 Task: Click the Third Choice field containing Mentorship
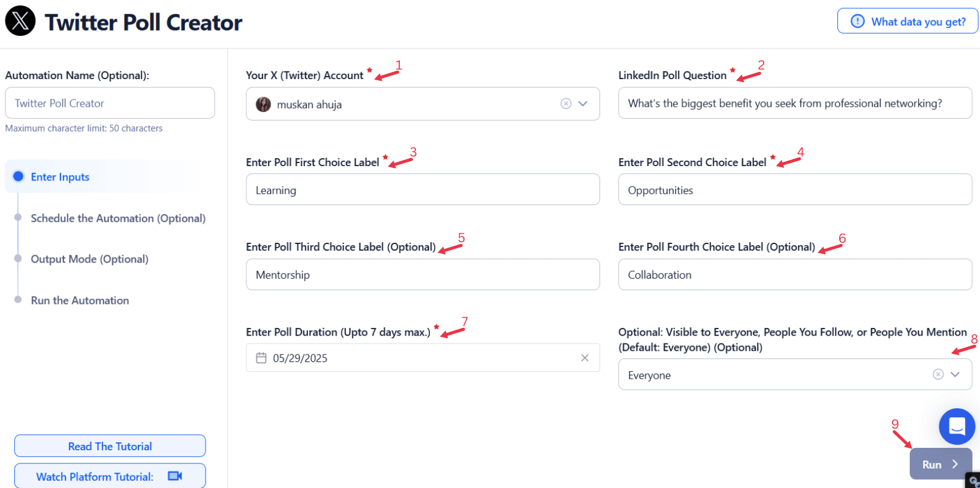(423, 275)
